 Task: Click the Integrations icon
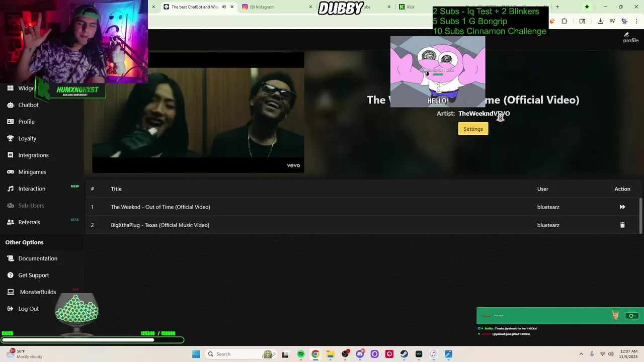10,155
